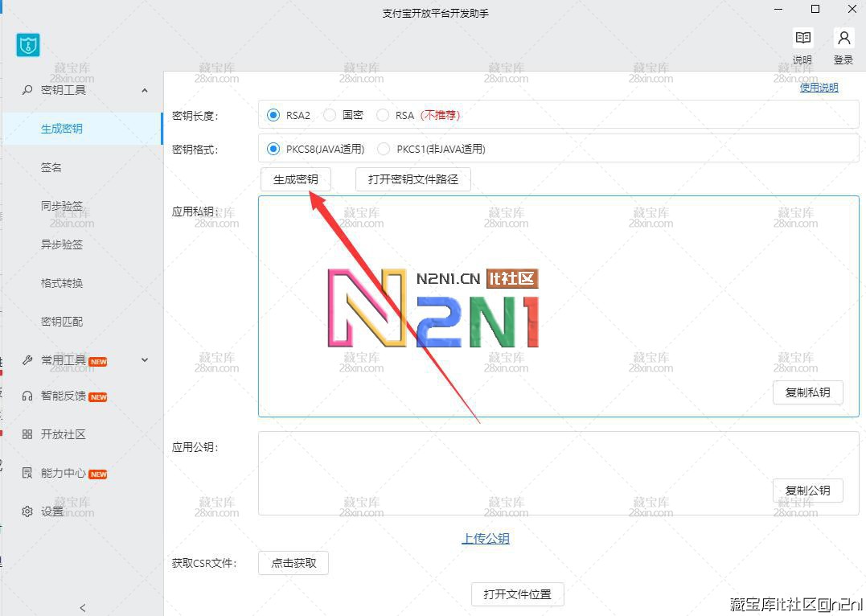This screenshot has height=616, width=866.
Task: Open 设置 via the gear icon
Action: click(27, 511)
